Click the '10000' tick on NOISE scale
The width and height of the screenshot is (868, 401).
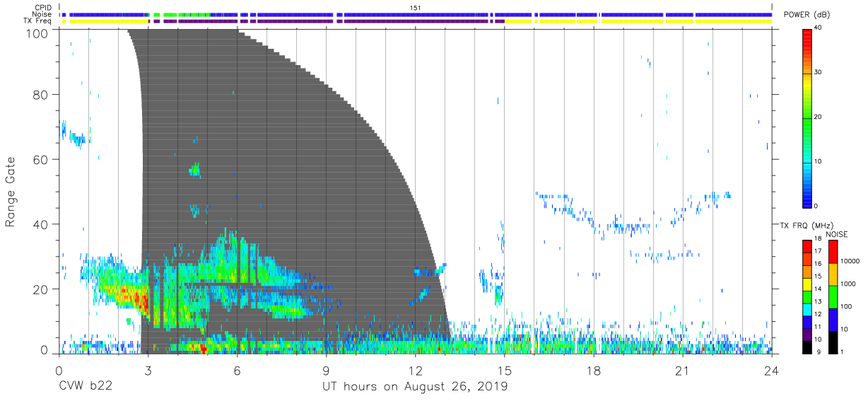click(851, 260)
